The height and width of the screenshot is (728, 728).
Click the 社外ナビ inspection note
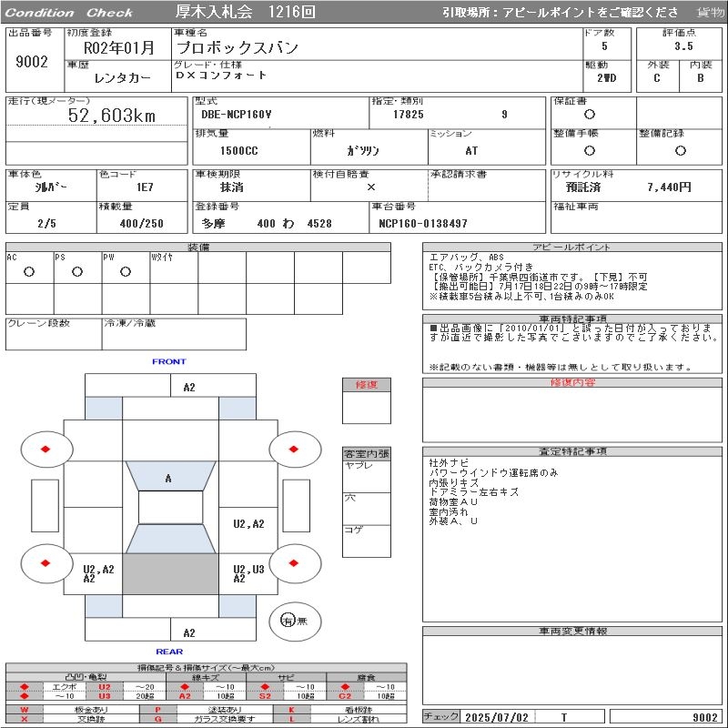point(449,463)
